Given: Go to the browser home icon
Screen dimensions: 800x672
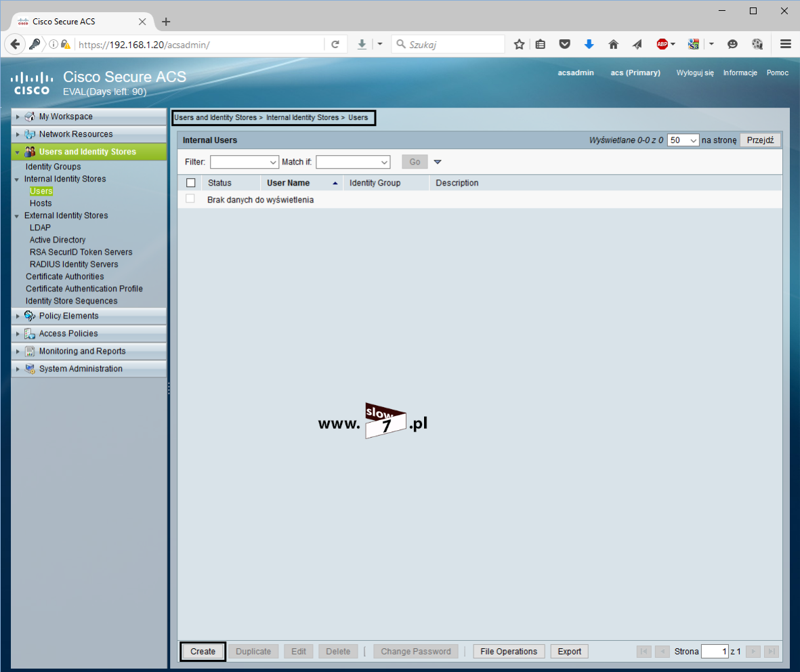Looking at the screenshot, I should (x=613, y=45).
